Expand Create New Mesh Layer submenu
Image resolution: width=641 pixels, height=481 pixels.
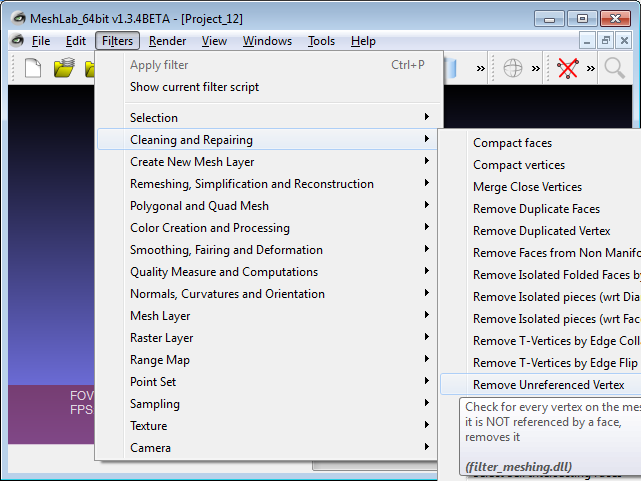(x=267, y=162)
